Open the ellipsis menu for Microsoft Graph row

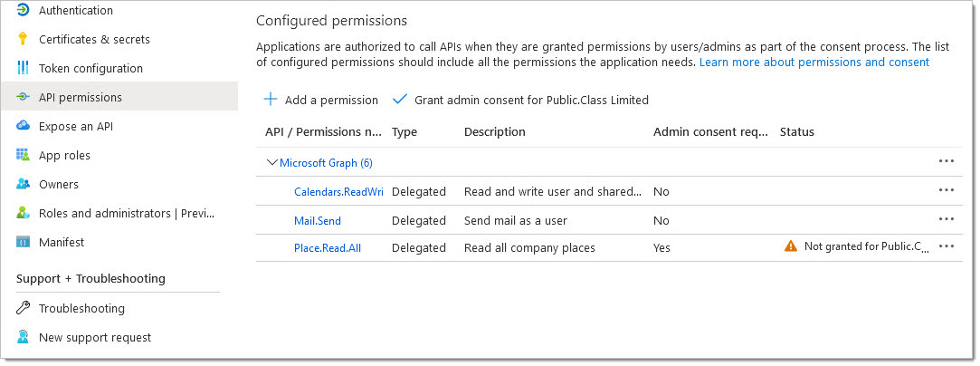(947, 161)
